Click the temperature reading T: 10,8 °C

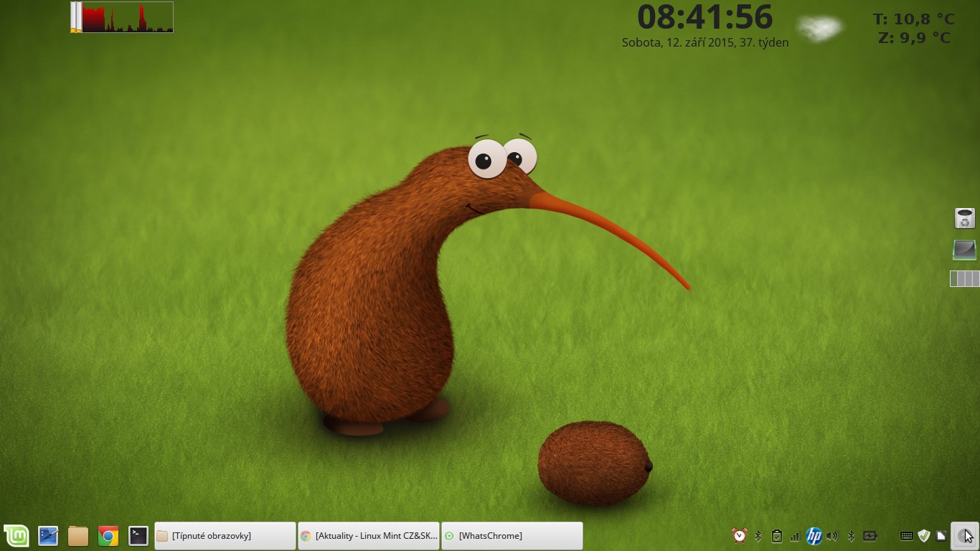click(x=913, y=19)
